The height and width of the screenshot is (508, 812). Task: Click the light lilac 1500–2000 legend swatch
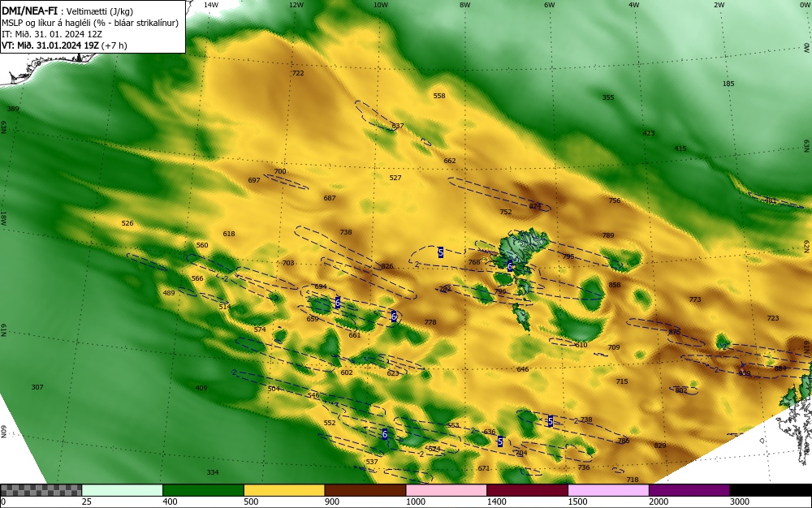coord(608,490)
